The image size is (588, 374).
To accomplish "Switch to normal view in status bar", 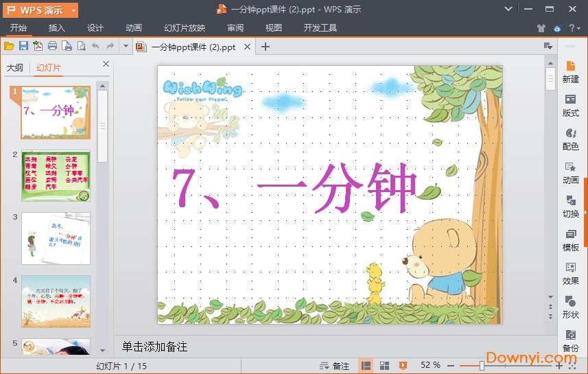I will pyautogui.click(x=366, y=366).
